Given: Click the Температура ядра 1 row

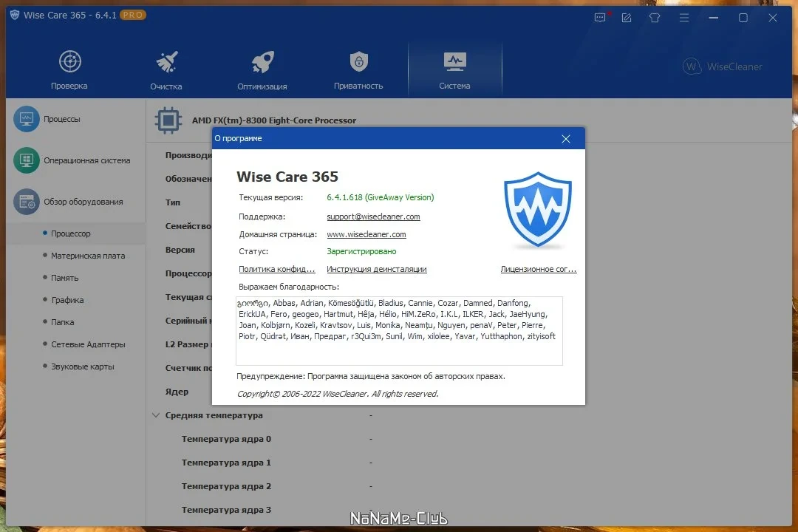Looking at the screenshot, I should click(227, 463).
